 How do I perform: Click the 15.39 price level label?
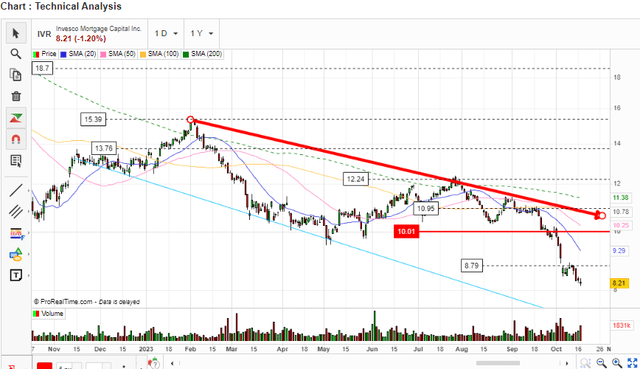tap(93, 119)
